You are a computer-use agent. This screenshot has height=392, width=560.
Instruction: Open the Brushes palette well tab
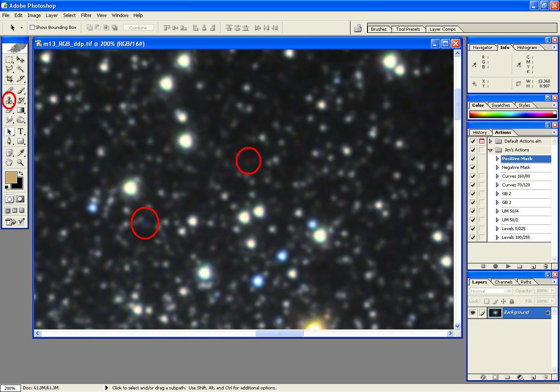point(378,29)
